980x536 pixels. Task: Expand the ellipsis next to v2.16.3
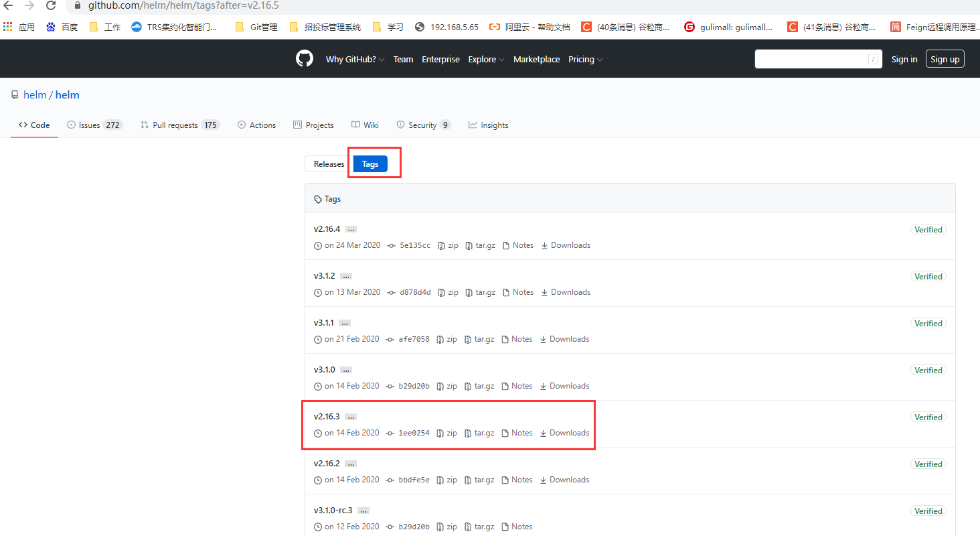pyautogui.click(x=350, y=417)
